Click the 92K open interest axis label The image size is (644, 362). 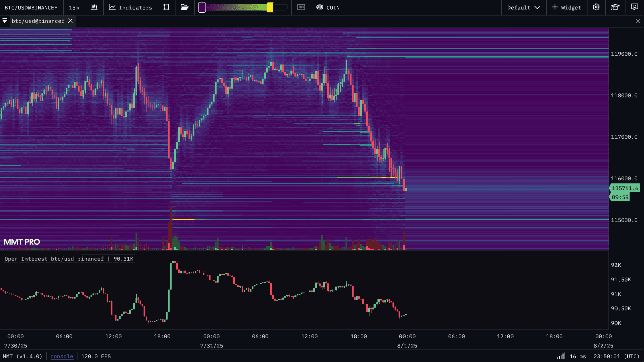616,265
